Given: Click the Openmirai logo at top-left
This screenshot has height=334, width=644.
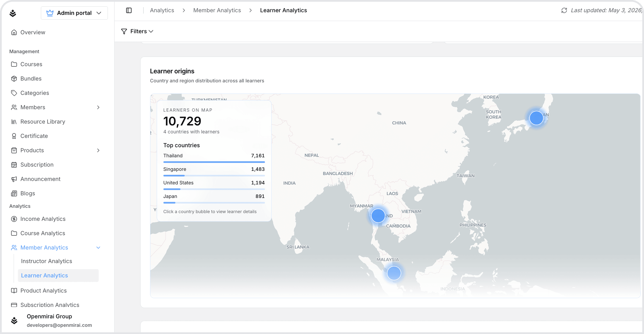Looking at the screenshot, I should [x=13, y=13].
